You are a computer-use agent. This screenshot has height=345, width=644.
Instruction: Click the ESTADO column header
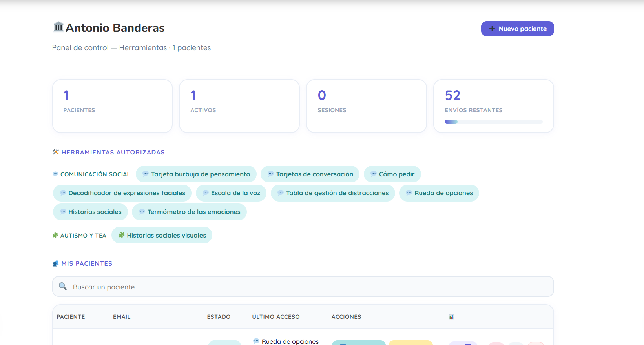pos(219,317)
